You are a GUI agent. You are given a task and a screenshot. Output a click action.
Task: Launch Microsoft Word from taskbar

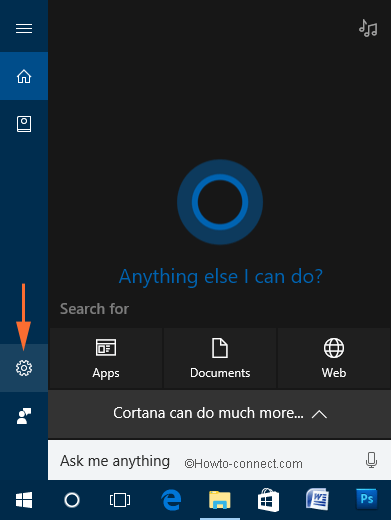317,499
